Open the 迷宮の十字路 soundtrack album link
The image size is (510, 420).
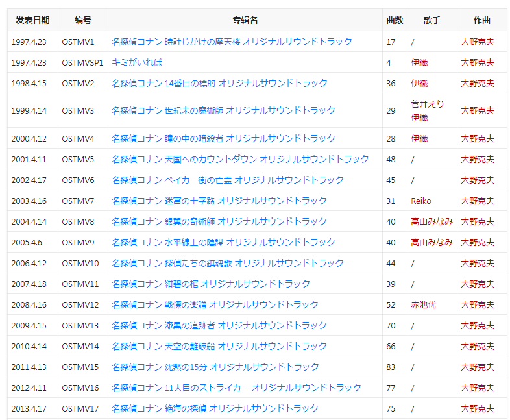(219, 201)
